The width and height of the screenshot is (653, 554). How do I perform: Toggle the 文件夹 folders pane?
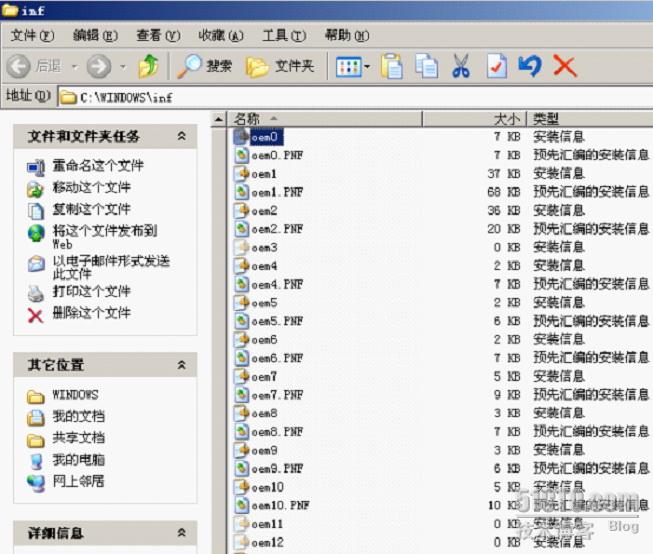280,66
